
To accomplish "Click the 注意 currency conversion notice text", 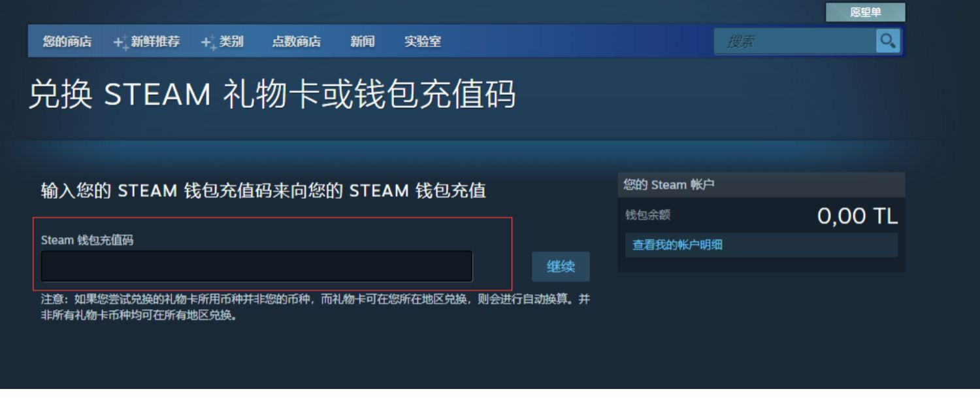I will point(315,307).
